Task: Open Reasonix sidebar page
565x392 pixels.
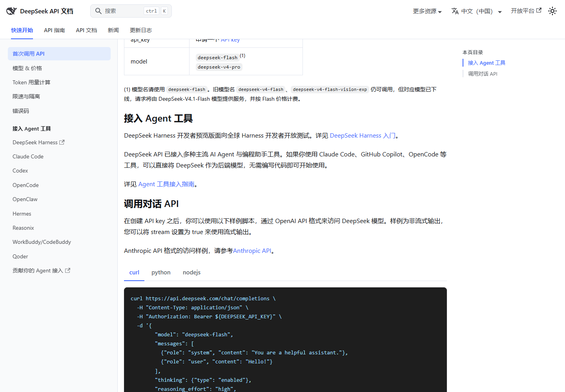Action: point(59,228)
